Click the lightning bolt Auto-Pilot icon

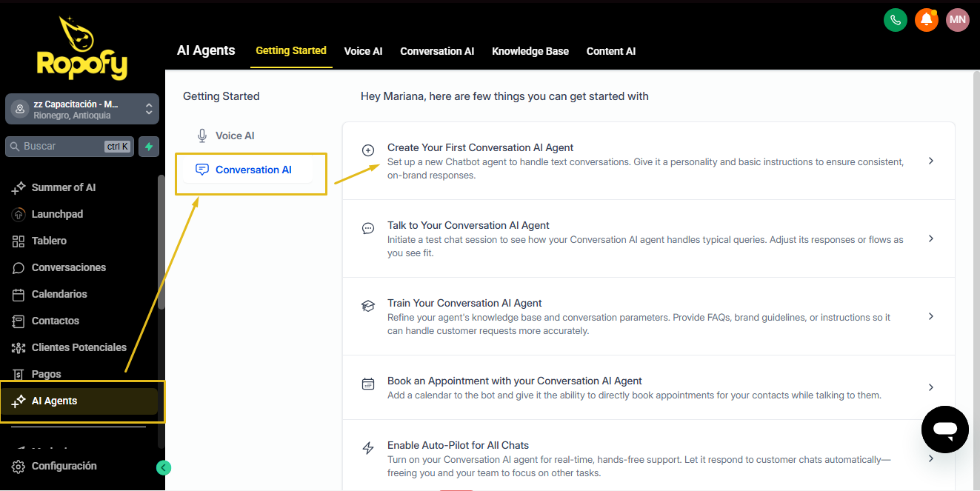[368, 448]
